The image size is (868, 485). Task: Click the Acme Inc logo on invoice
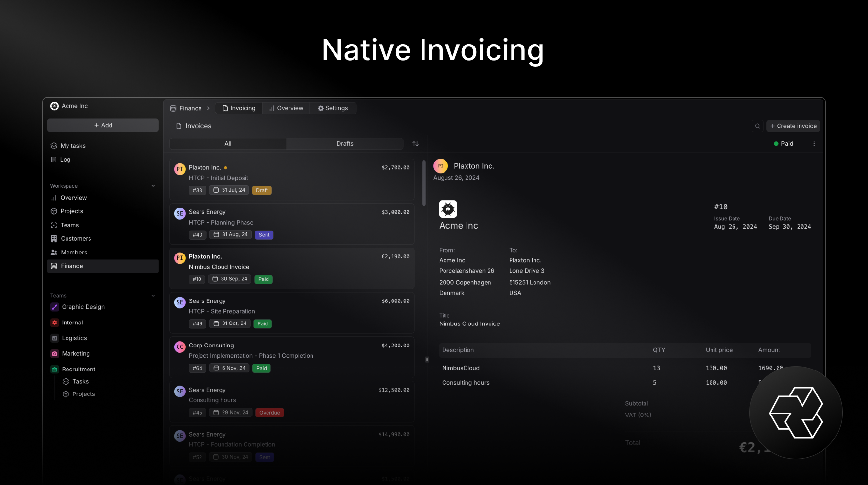click(x=448, y=209)
